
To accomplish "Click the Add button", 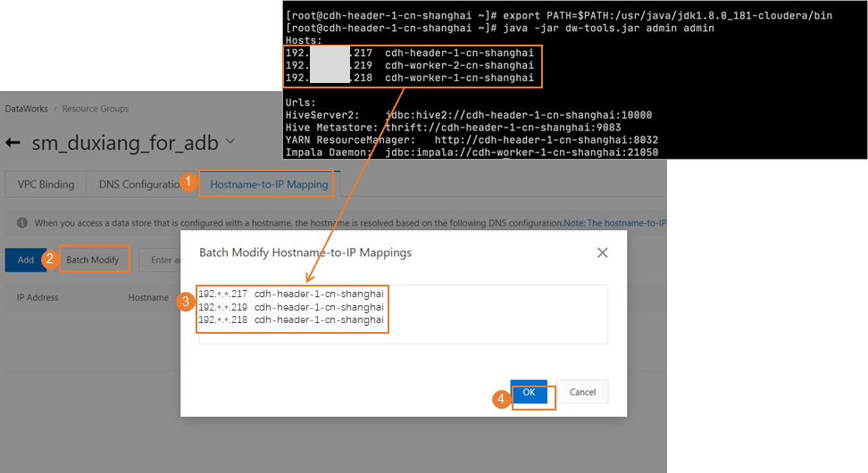I will click(x=26, y=260).
